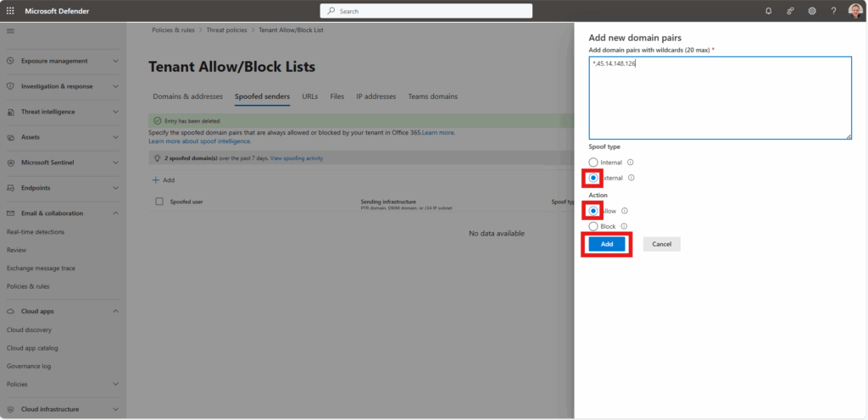Select the External spoof type radio

coord(593,178)
